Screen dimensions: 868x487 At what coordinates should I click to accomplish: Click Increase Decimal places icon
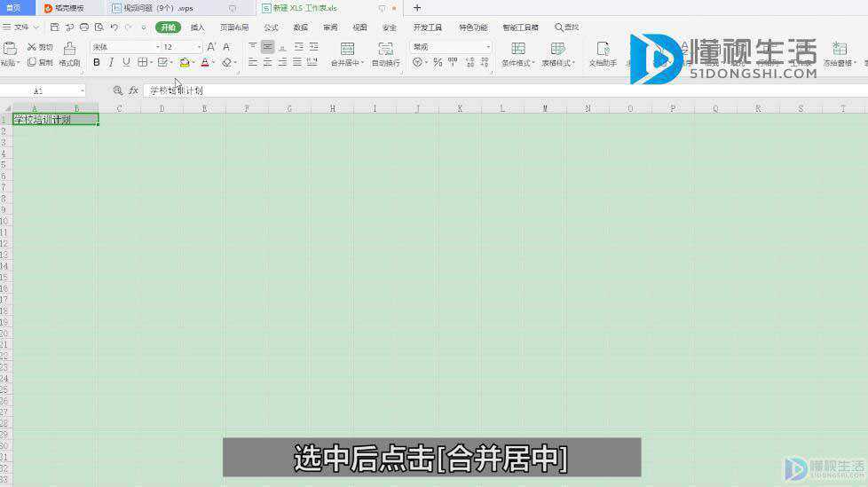click(x=470, y=62)
